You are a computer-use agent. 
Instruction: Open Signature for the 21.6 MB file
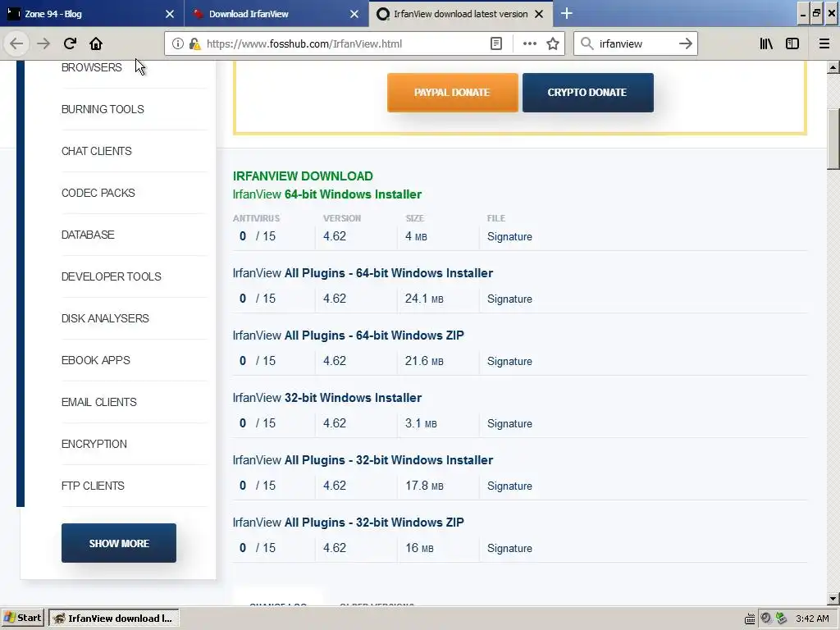click(509, 361)
